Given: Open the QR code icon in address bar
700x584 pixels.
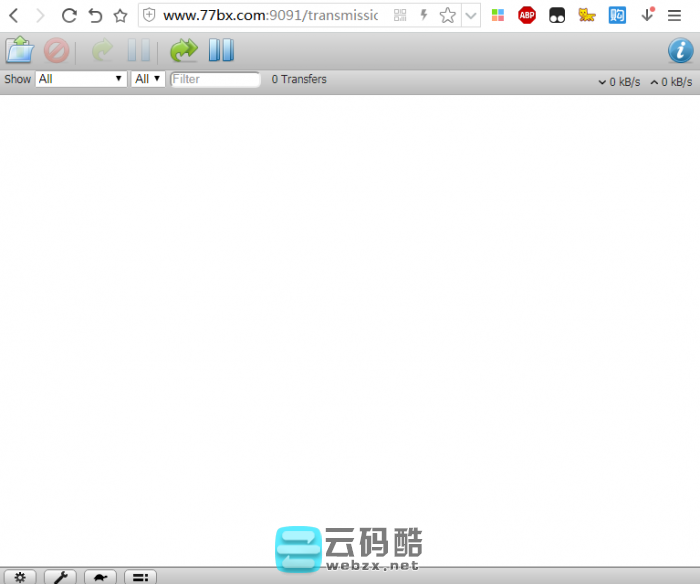Looking at the screenshot, I should click(x=400, y=16).
